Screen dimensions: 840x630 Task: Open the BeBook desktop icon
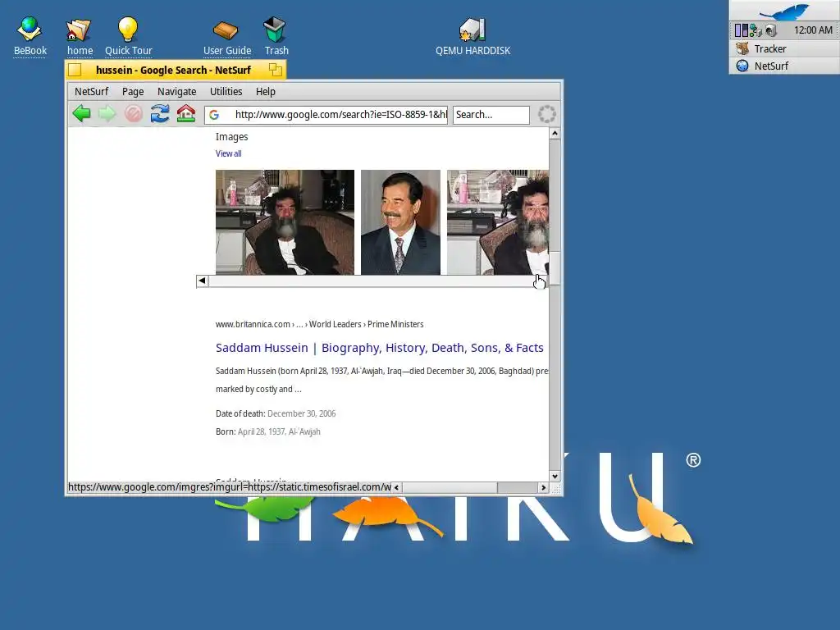(x=30, y=36)
